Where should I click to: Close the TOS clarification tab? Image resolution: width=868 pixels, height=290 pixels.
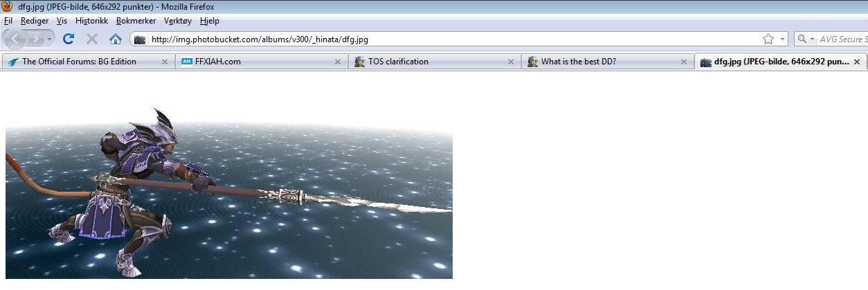click(511, 62)
